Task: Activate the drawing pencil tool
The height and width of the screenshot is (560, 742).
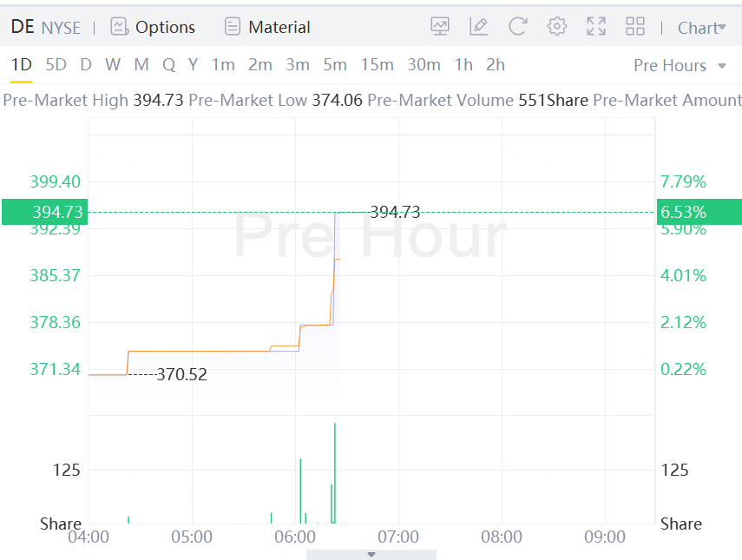Action: coord(479,27)
